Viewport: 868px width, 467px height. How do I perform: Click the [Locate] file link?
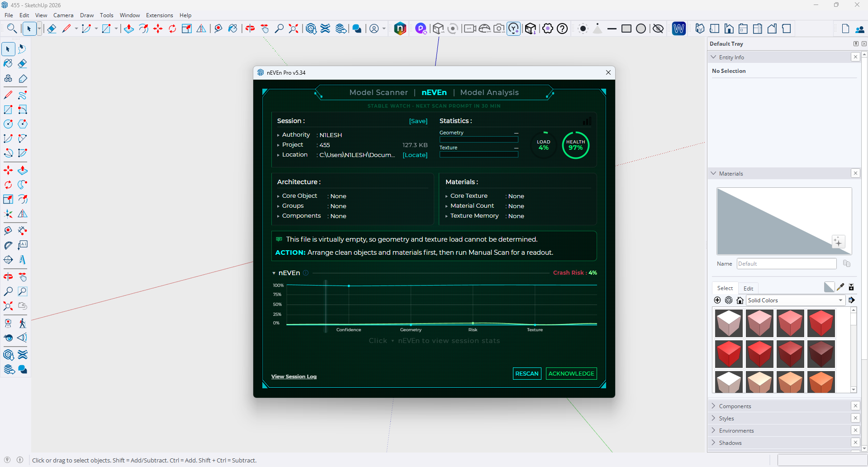415,155
